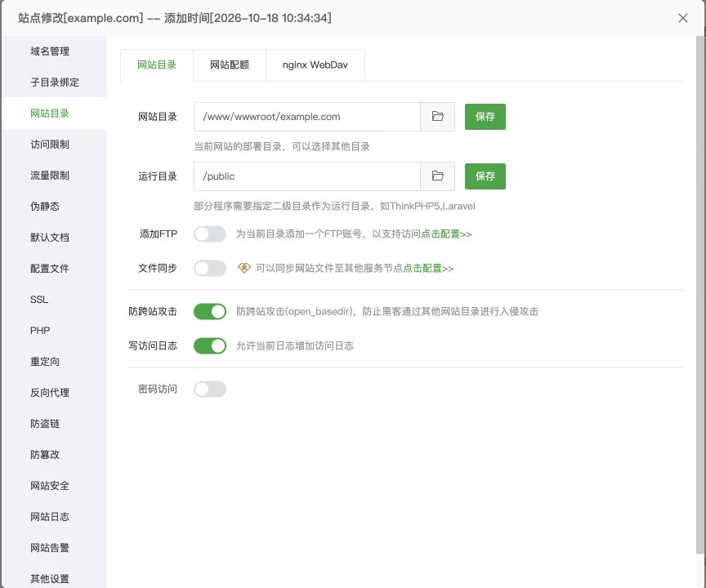Open 域名管理 in the sidebar
This screenshot has height=588, width=706.
point(54,51)
